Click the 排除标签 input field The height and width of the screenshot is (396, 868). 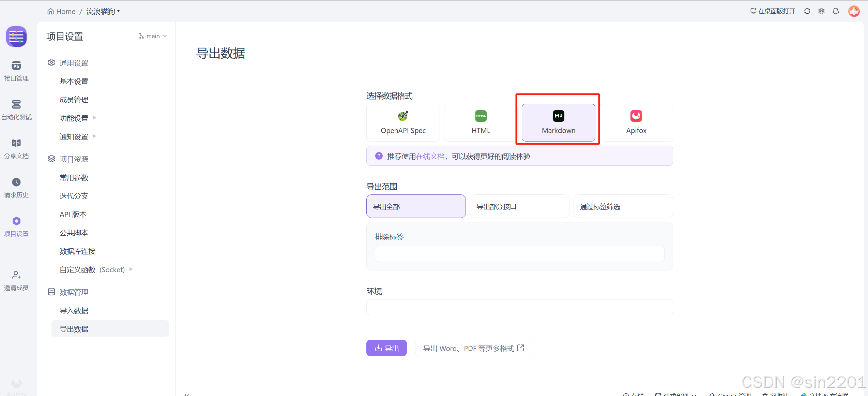click(x=519, y=254)
